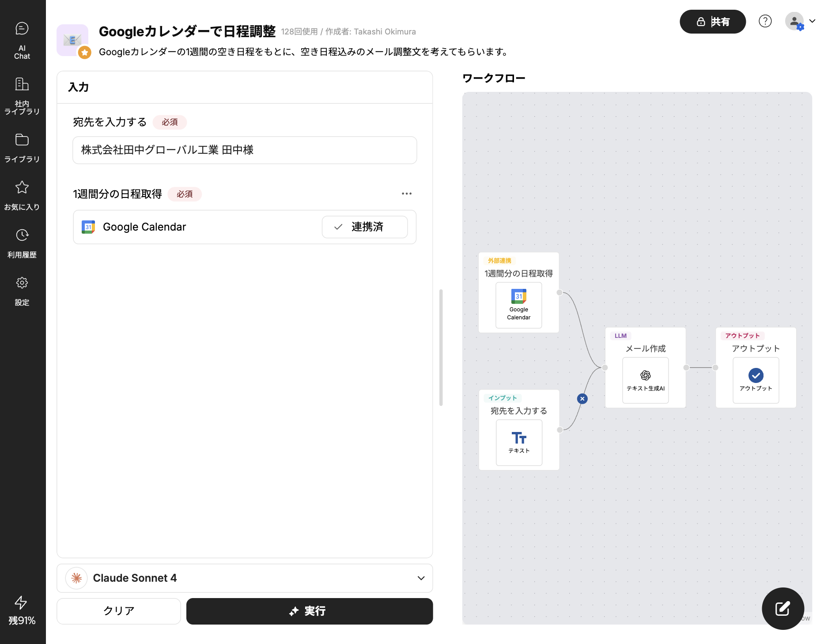
Task: Go to ライブラリ folder in sidebar
Action: coord(22,148)
